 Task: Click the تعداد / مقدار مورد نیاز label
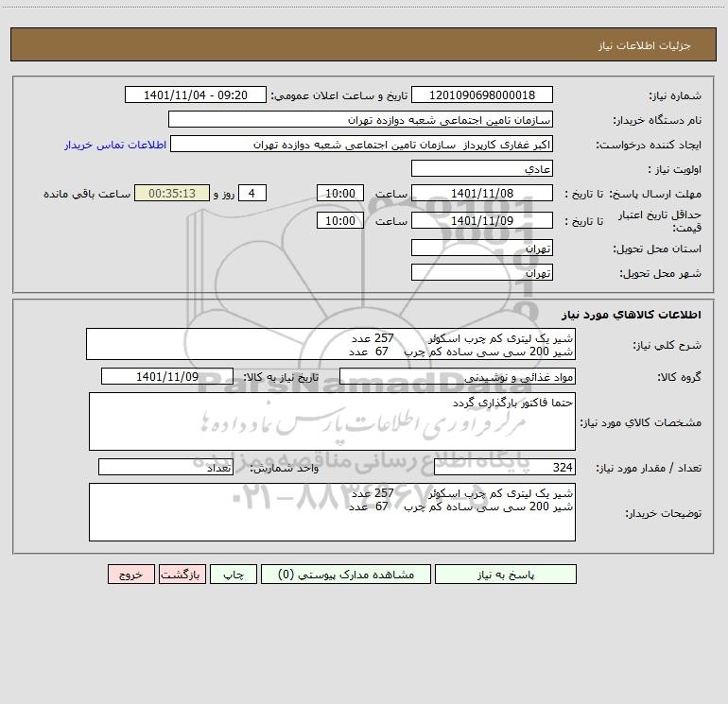(649, 468)
